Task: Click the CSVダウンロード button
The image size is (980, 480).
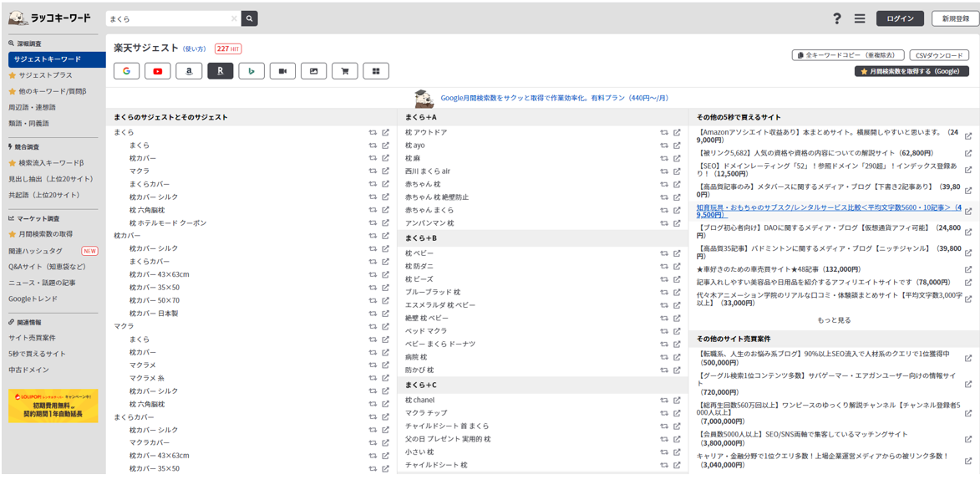Action: (939, 55)
